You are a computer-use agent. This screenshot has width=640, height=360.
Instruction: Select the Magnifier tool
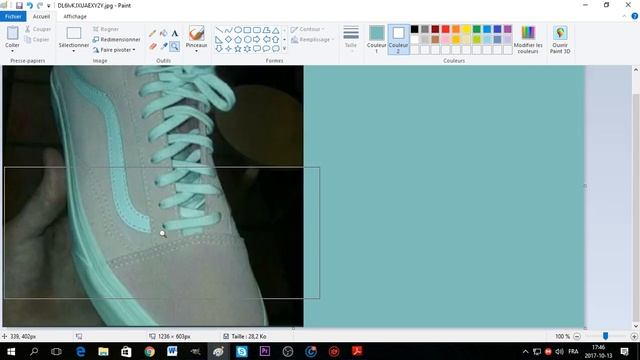click(x=175, y=46)
